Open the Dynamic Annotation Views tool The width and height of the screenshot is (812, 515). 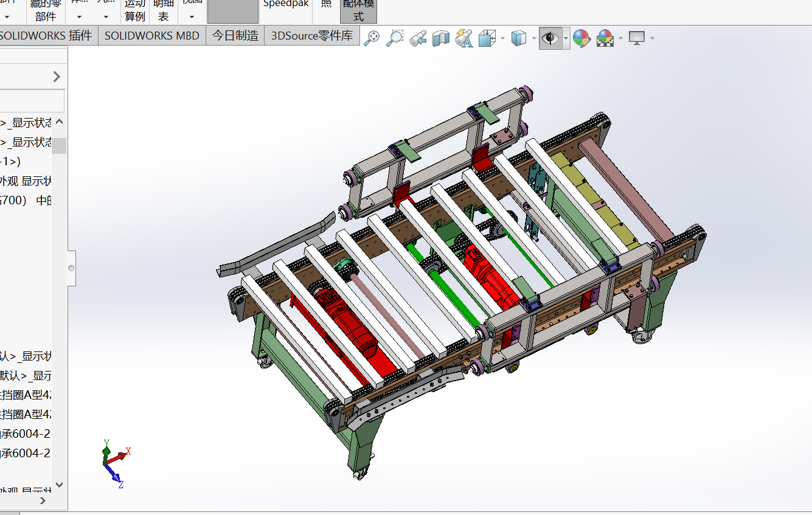(x=464, y=38)
